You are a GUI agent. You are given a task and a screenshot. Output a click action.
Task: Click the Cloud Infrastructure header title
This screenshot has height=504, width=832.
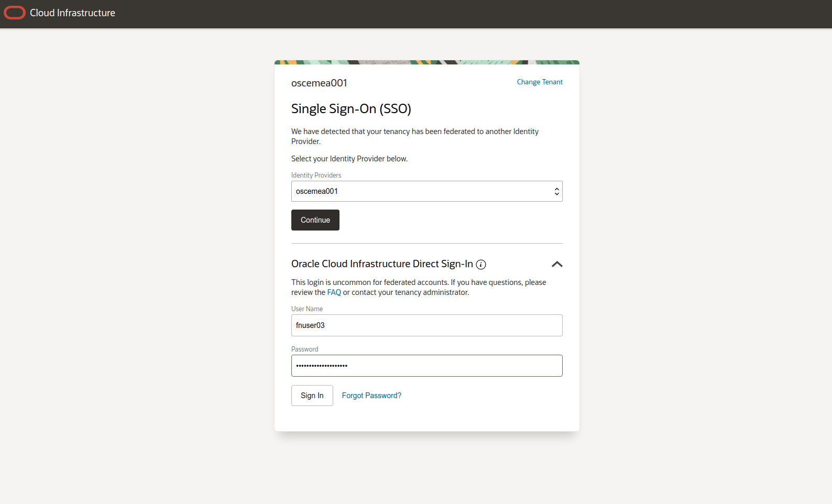tap(72, 13)
